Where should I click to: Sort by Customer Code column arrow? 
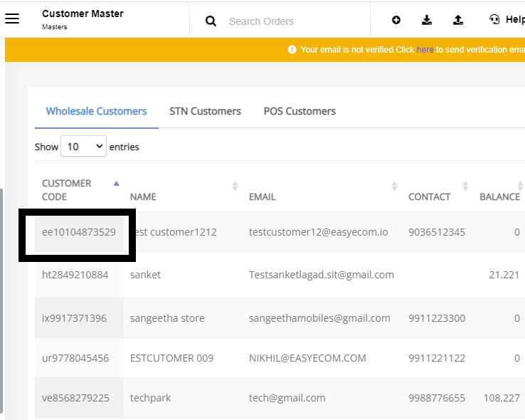click(x=116, y=183)
